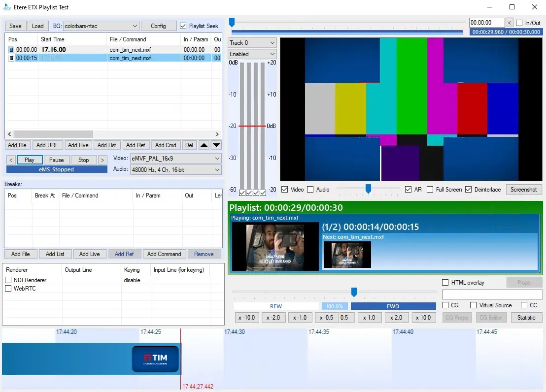Open the BG colorbars-ntsc dropdown
This screenshot has height=392, width=546.
(x=101, y=26)
